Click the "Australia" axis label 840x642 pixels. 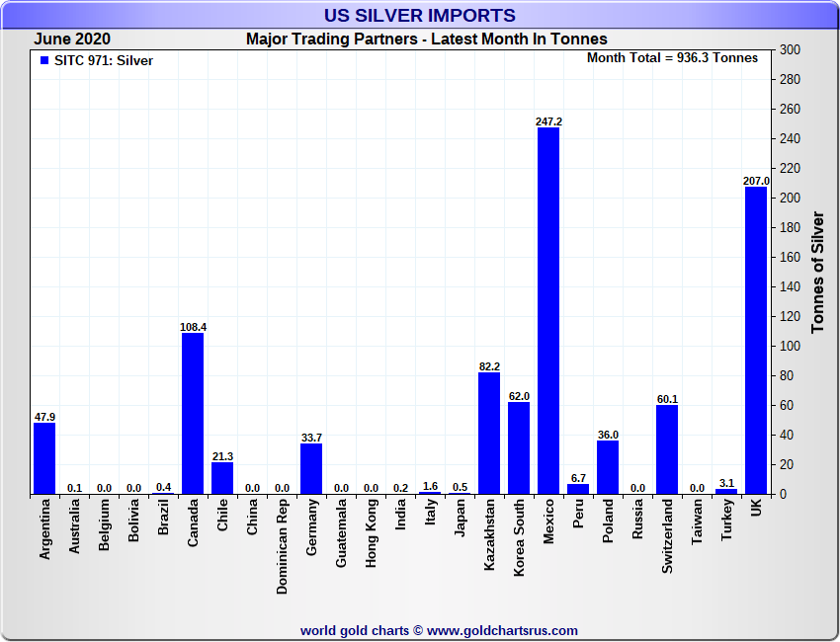[x=74, y=526]
